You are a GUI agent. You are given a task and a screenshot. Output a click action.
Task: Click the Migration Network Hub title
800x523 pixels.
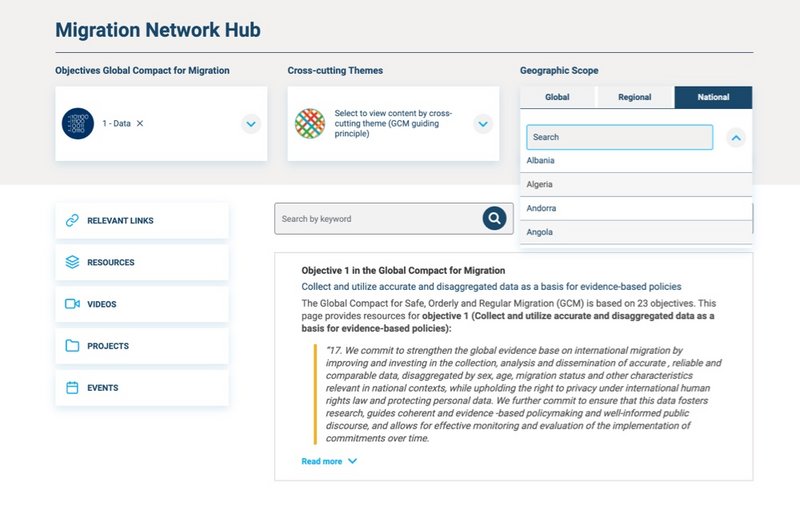158,30
